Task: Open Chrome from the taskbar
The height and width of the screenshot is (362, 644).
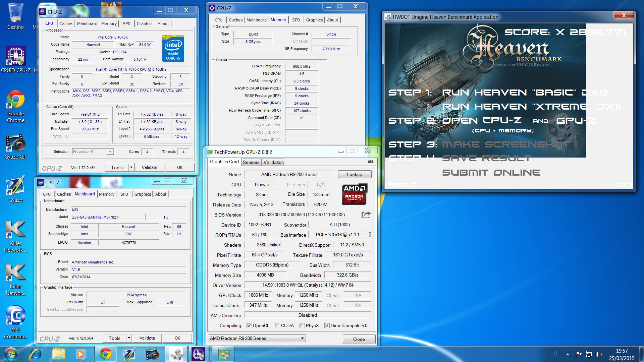Action: point(105,354)
